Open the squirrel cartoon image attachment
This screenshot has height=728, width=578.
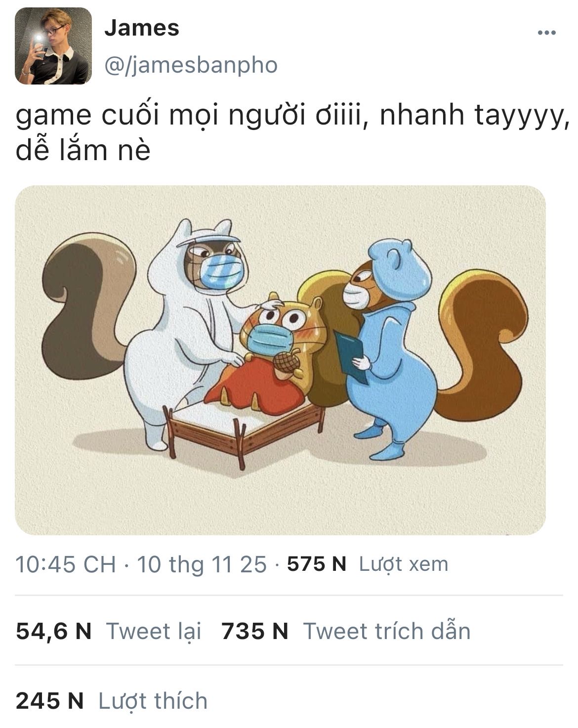[x=280, y=360]
